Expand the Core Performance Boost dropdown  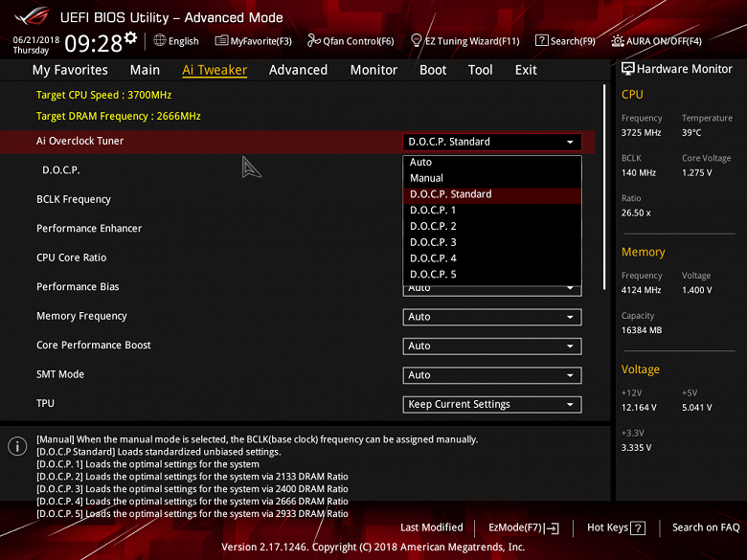click(492, 347)
